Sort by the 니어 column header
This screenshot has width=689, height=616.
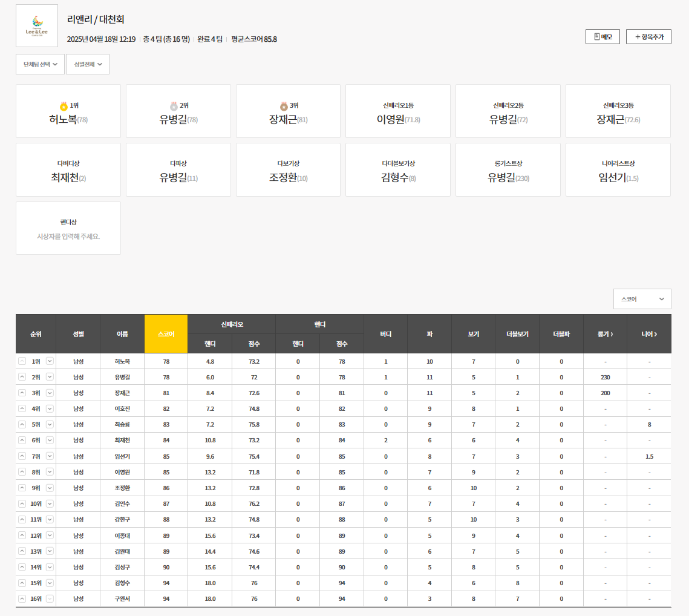(x=649, y=334)
